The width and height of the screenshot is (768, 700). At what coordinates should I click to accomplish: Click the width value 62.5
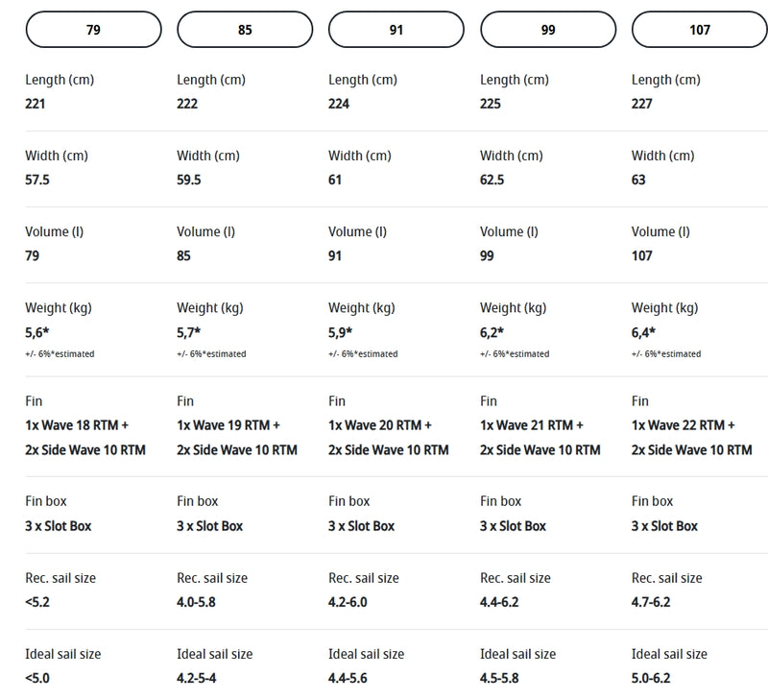click(492, 180)
